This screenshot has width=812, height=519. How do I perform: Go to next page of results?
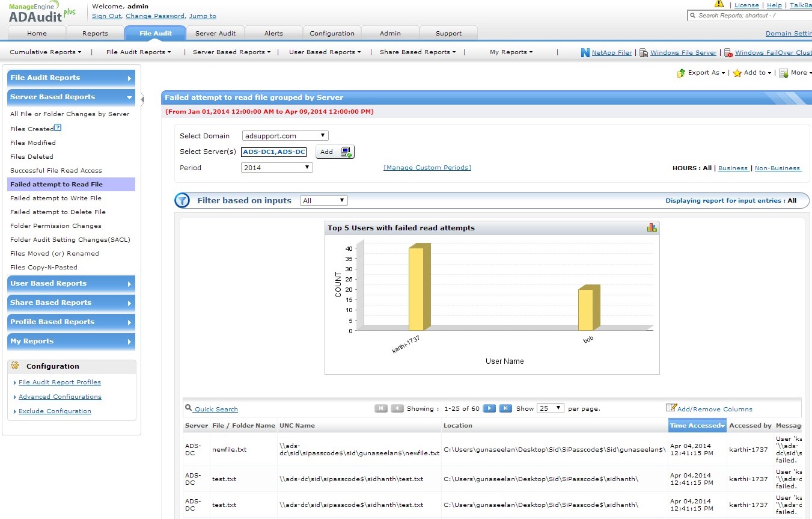click(x=489, y=408)
